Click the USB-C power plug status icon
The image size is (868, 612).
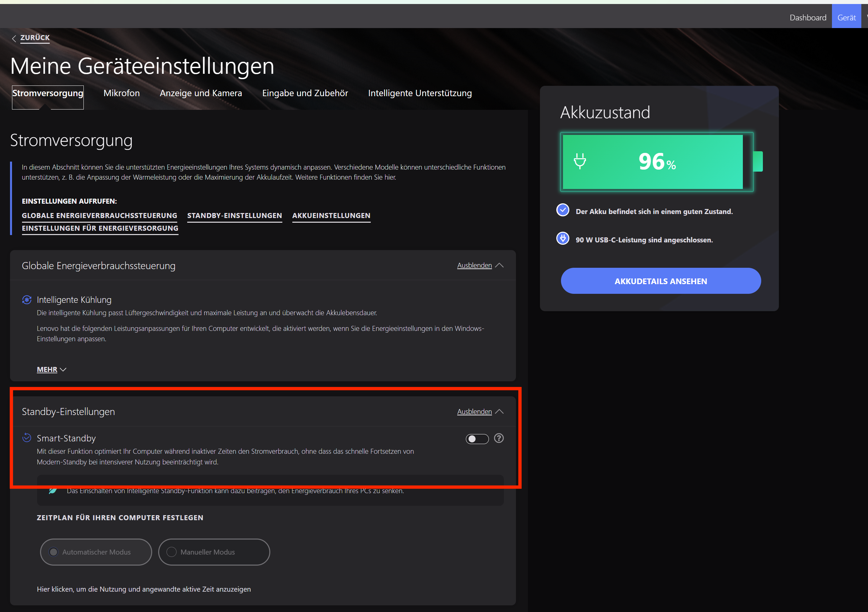(563, 238)
